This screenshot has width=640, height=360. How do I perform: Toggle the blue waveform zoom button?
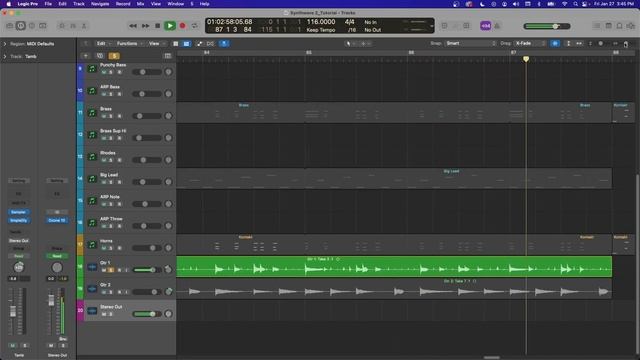coord(555,43)
